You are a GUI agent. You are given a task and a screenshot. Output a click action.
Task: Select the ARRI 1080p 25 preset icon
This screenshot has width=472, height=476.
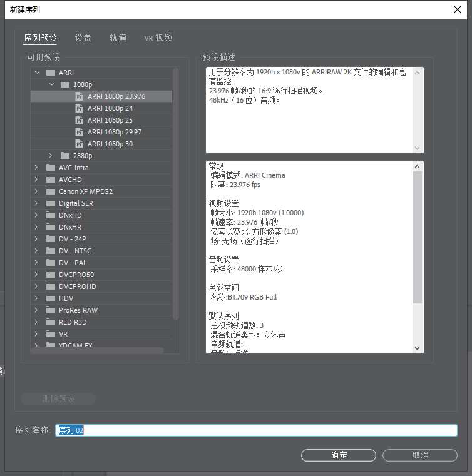79,120
